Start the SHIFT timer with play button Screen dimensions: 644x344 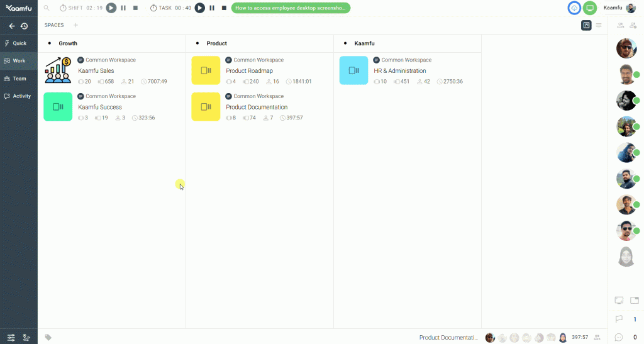click(x=111, y=8)
